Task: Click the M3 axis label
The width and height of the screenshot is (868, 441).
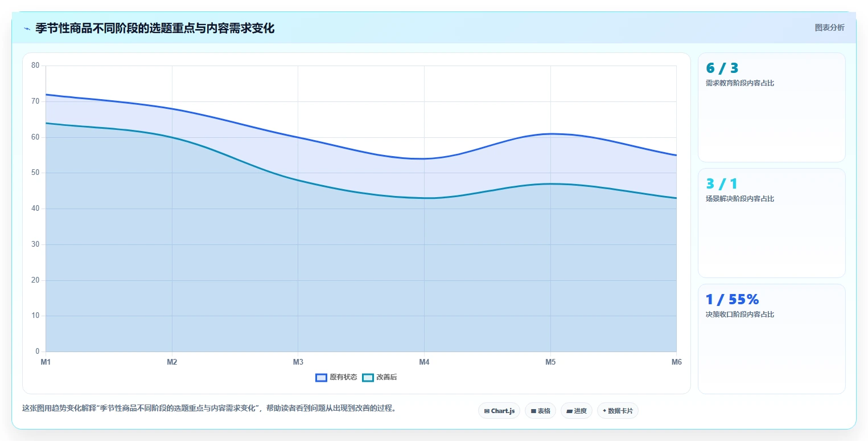Action: coord(298,362)
